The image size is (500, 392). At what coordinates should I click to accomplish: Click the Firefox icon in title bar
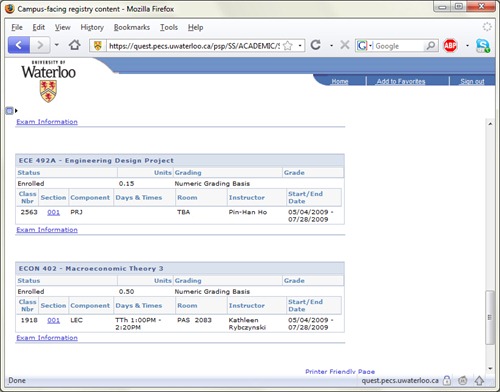[10, 9]
